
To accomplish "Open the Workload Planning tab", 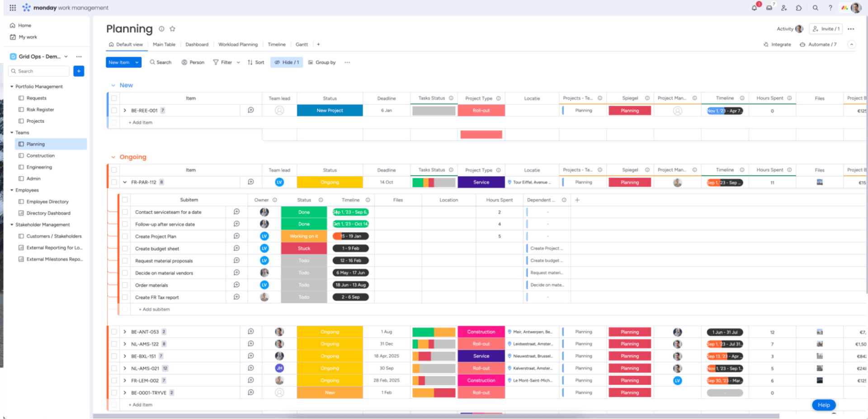I will [238, 44].
